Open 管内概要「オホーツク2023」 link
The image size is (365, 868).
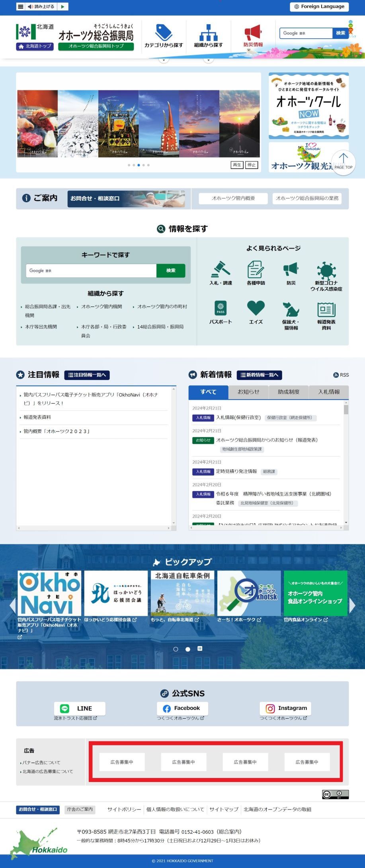(x=57, y=431)
